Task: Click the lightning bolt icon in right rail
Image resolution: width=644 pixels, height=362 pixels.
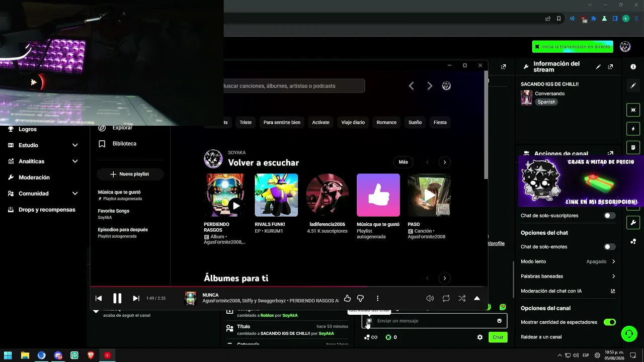Action: 633,129
